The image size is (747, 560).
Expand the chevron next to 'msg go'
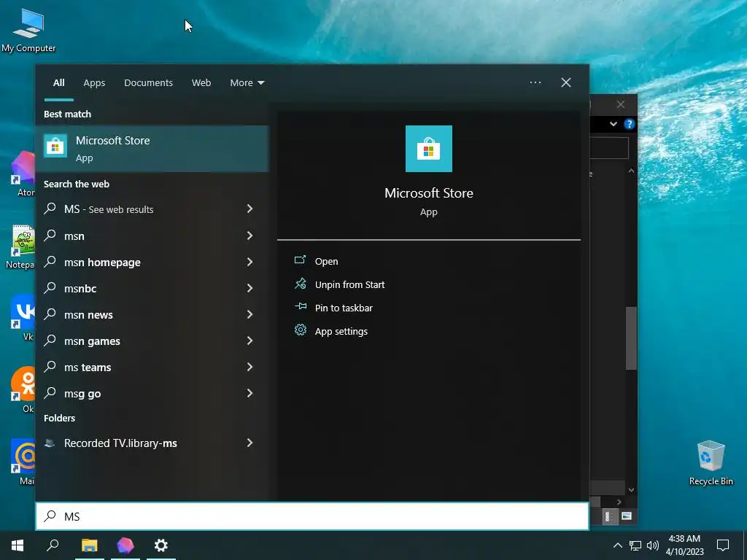tap(249, 393)
